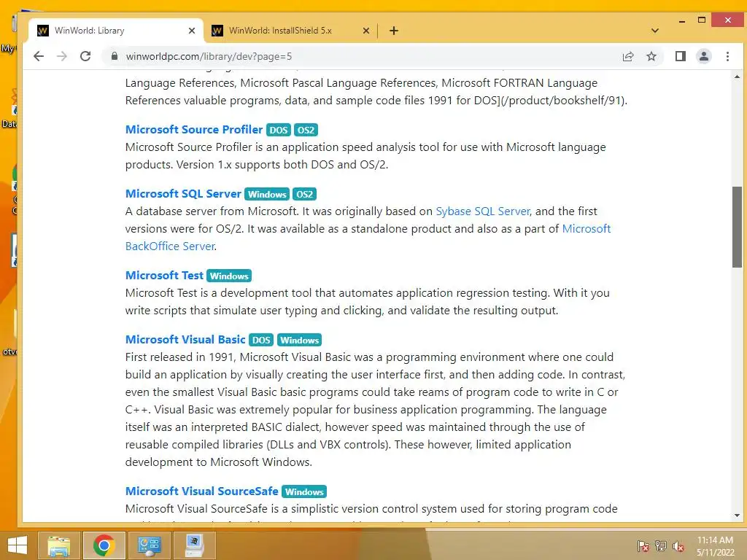Open the Chrome three-dot menu

(x=727, y=56)
